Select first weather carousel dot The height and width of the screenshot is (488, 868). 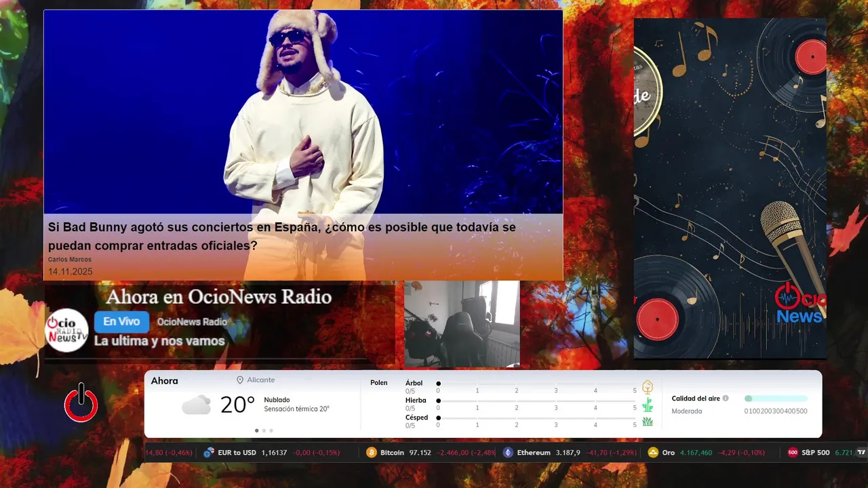(x=256, y=430)
